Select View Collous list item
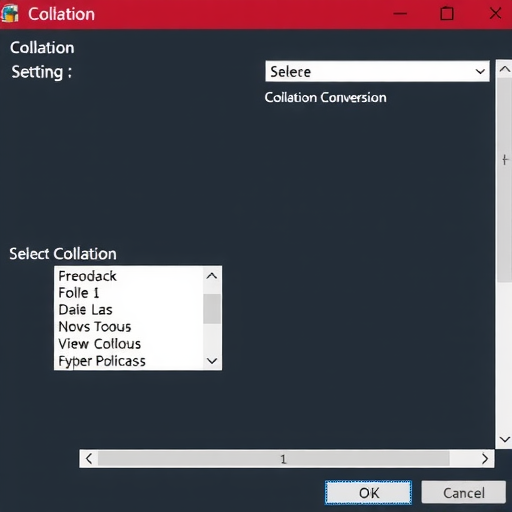This screenshot has height=512, width=512. (99, 344)
